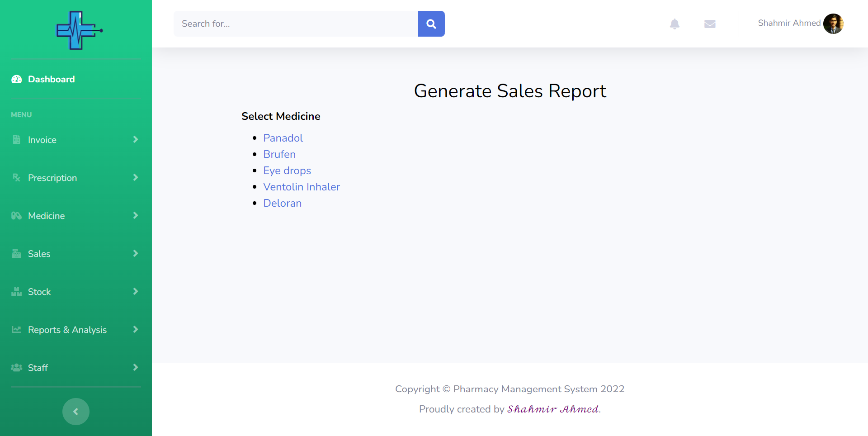Viewport: 868px width, 436px height.
Task: Choose Eye drops from medicine list
Action: tap(287, 171)
